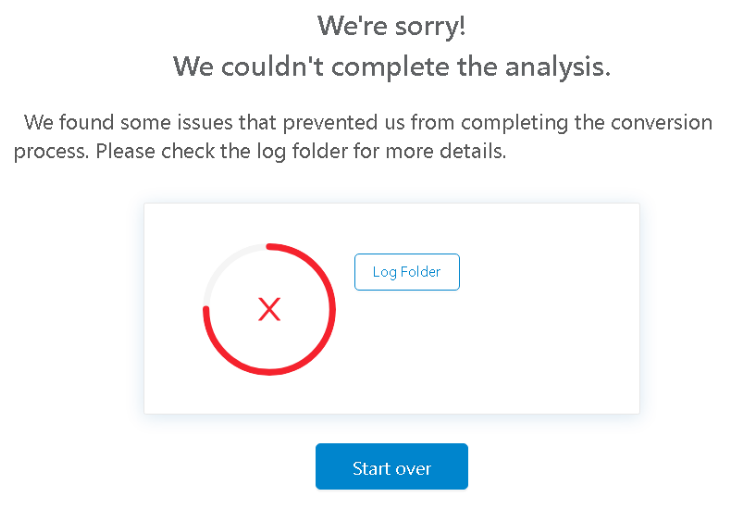
Task: Click the "We're sorry!" heading
Action: [x=391, y=26]
